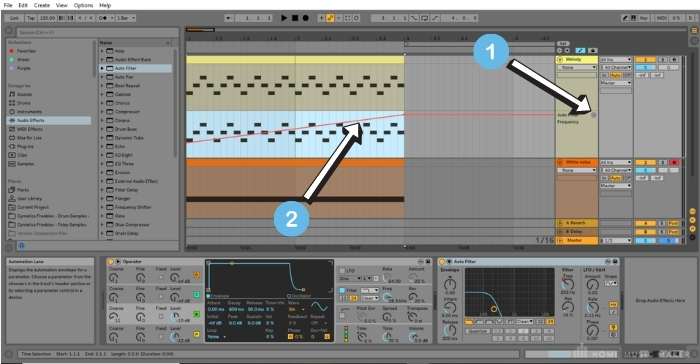Screen dimensions: 700x364
Task: Expand the Auto Filter folder
Action: pyautogui.click(x=102, y=68)
